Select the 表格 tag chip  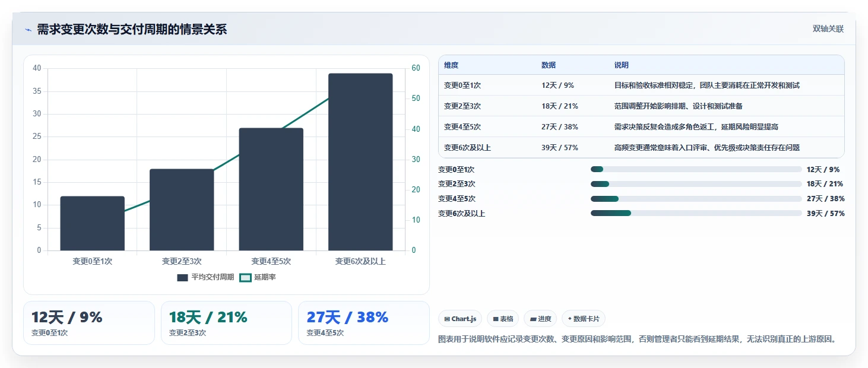click(x=503, y=319)
